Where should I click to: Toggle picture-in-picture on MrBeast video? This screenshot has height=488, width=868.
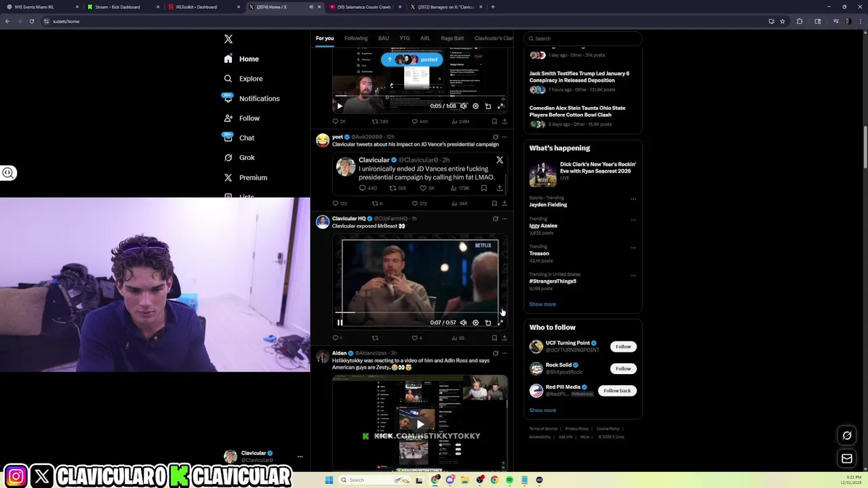[x=488, y=323]
